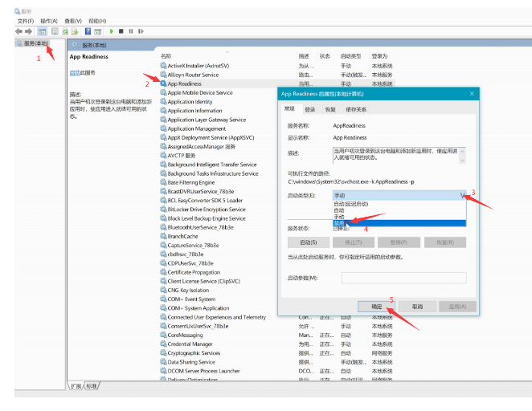Switch to the 依存关系 tab
Viewport: 532px width, 411px height.
click(x=356, y=109)
